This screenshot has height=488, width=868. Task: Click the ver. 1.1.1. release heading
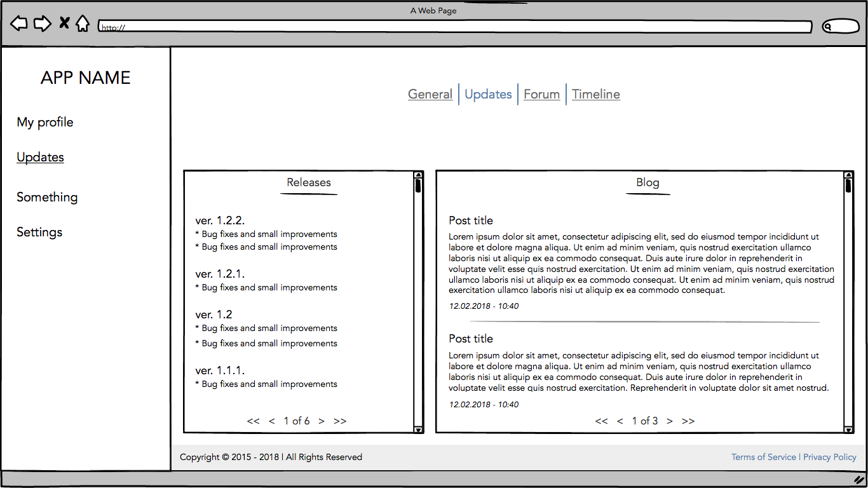tap(220, 370)
